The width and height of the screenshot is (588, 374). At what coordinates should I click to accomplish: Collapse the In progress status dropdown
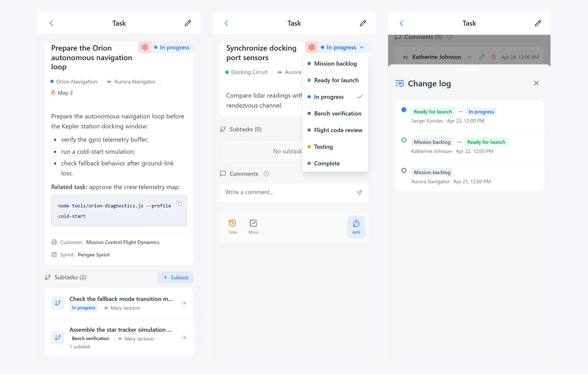(x=343, y=48)
